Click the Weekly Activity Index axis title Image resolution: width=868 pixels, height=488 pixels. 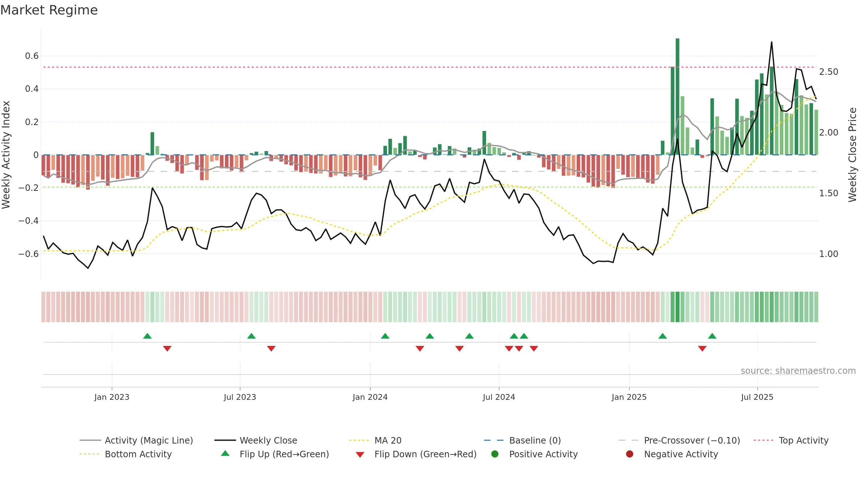[6, 155]
